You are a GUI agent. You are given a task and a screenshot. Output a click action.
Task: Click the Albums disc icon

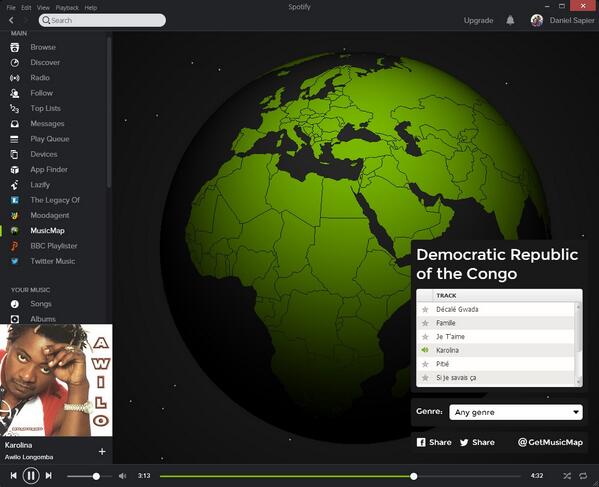click(x=15, y=319)
